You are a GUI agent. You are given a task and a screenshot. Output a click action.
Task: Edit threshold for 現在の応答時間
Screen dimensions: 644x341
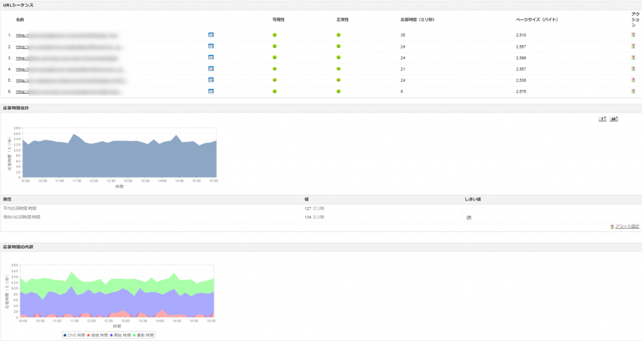pyautogui.click(x=469, y=217)
